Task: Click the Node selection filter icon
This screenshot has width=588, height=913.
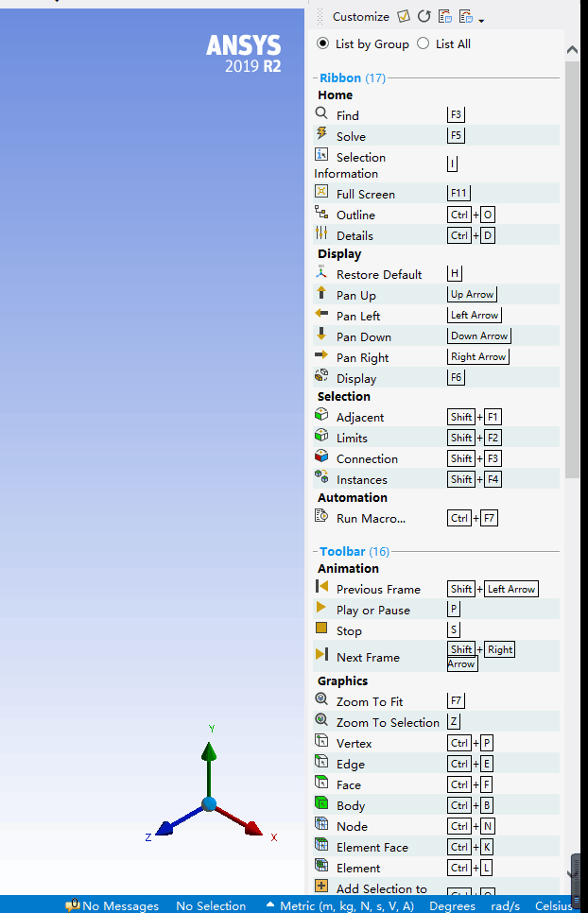Action: point(321,824)
